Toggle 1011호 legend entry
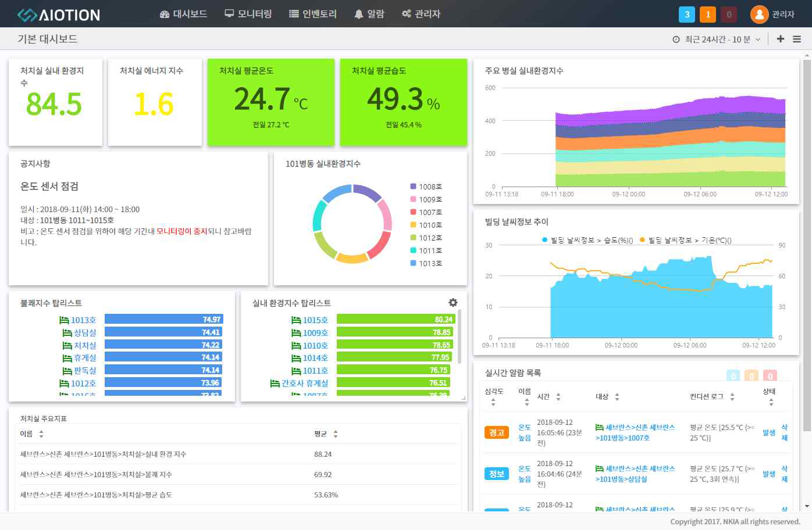 tap(426, 250)
